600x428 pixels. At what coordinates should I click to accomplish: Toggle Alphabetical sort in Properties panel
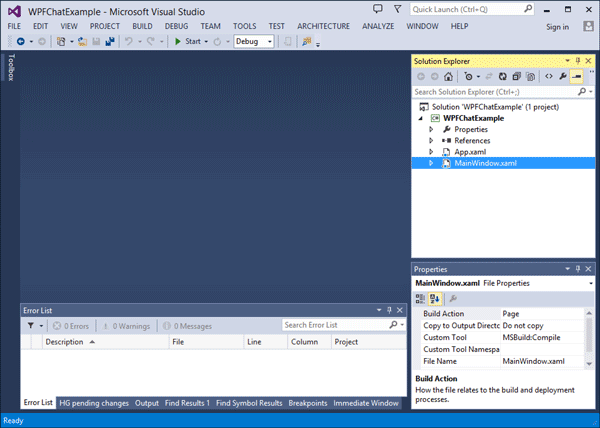tap(435, 299)
